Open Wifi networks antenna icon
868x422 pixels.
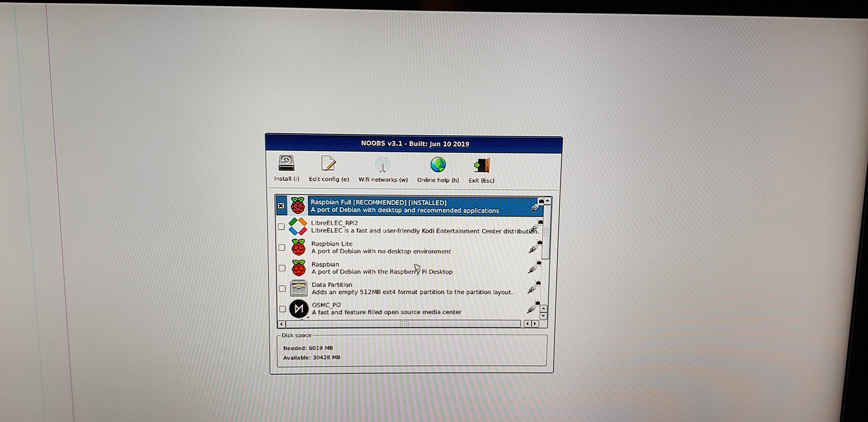coord(383,164)
